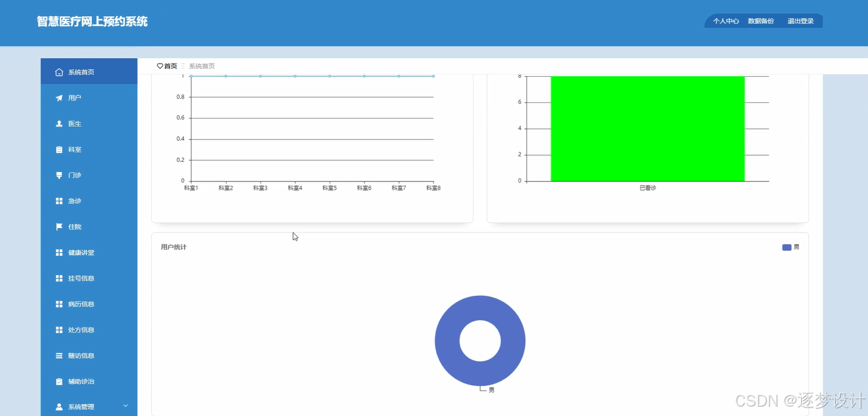
Task: Toggle the 男 legend swatch
Action: (x=787, y=247)
